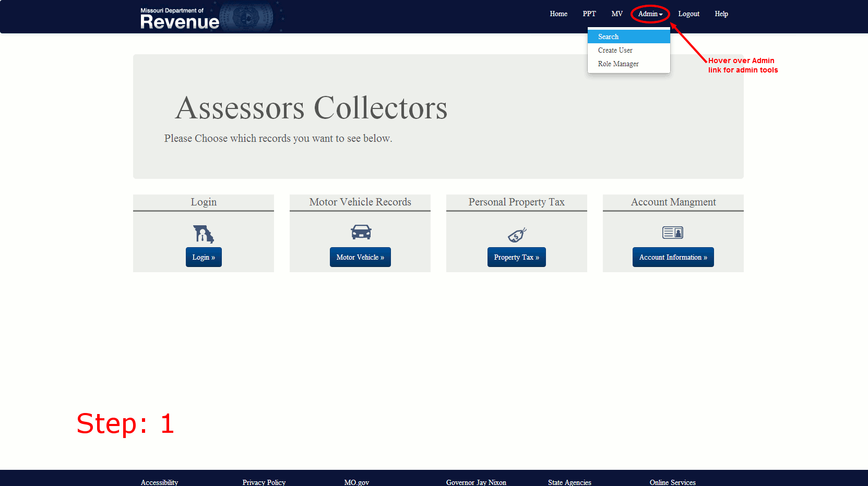Expand the Admin dropdown menu

(x=650, y=14)
